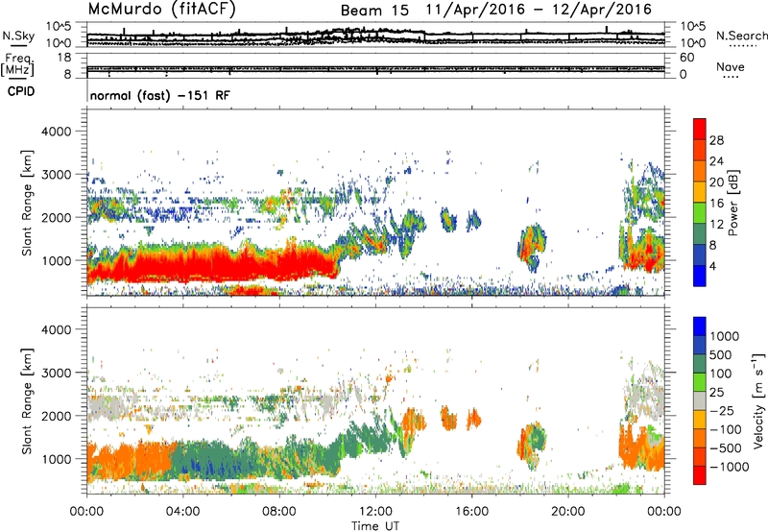Click the '4000' tick on power plot axis
This screenshot has width=768, height=532.
56,132
